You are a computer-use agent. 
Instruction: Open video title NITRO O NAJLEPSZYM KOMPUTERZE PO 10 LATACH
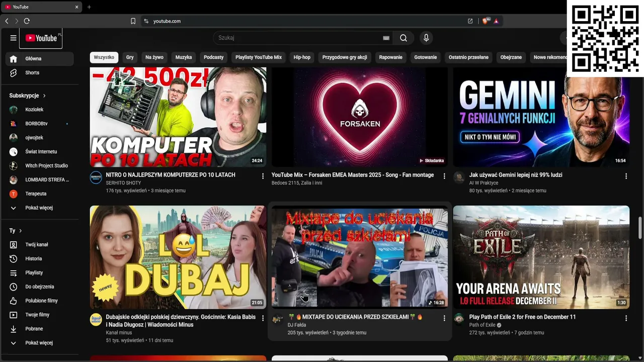pyautogui.click(x=171, y=175)
